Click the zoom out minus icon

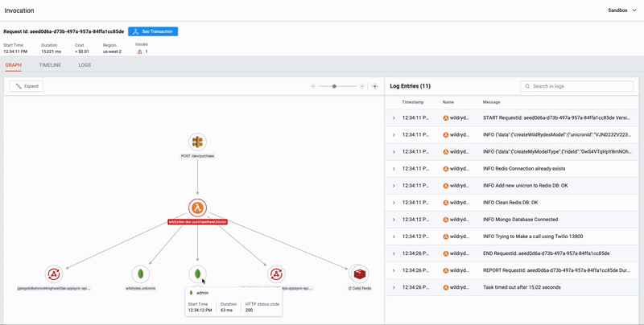(x=313, y=86)
